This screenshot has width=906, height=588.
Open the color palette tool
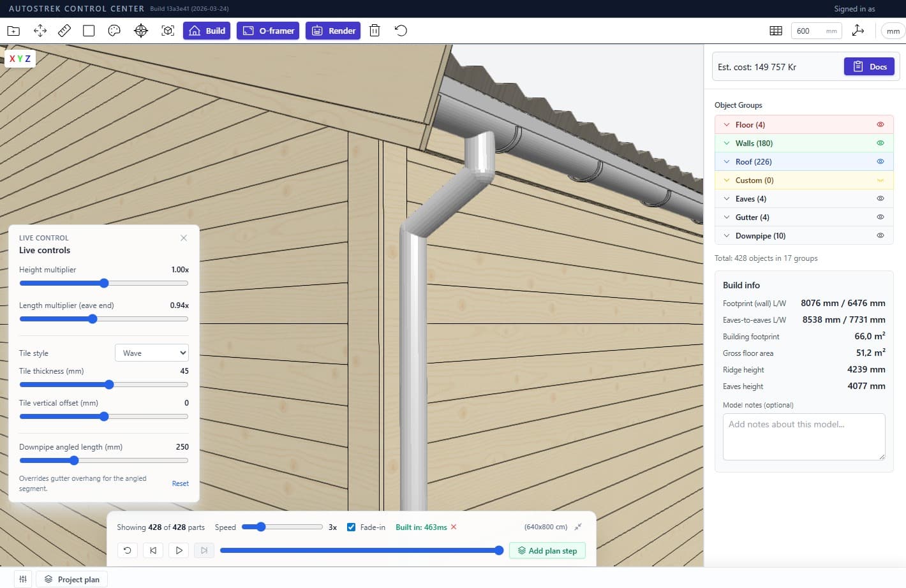114,30
